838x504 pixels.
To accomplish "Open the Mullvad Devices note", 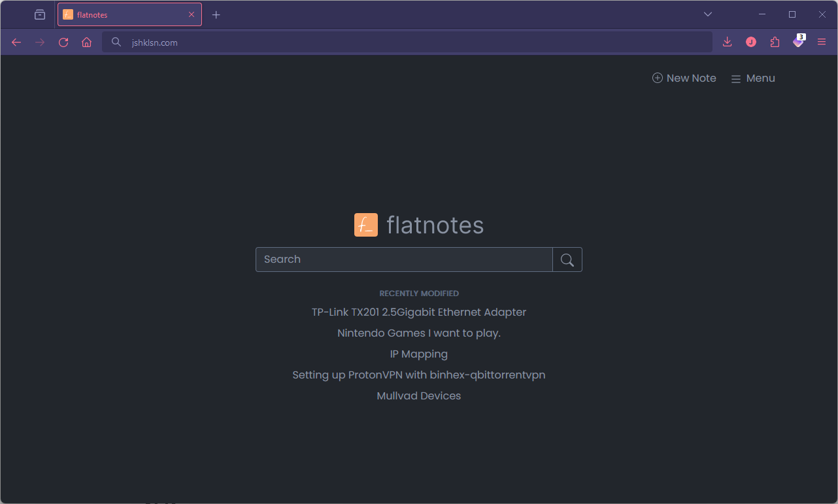I will click(419, 396).
